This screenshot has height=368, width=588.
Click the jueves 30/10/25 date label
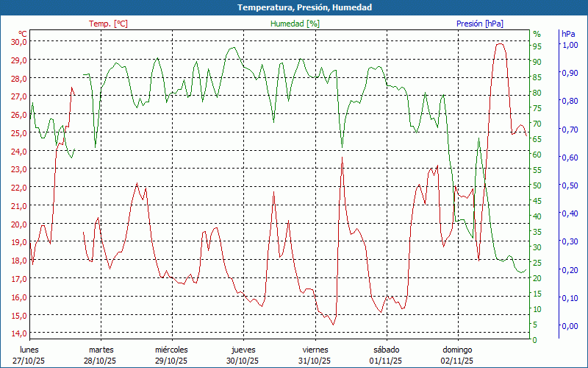(243, 355)
